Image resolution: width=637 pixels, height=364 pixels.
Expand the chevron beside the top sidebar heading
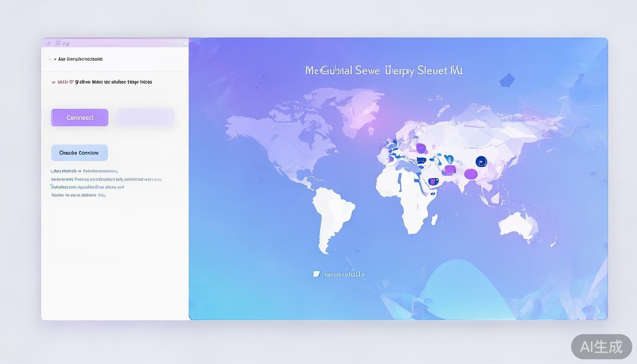[x=50, y=60]
